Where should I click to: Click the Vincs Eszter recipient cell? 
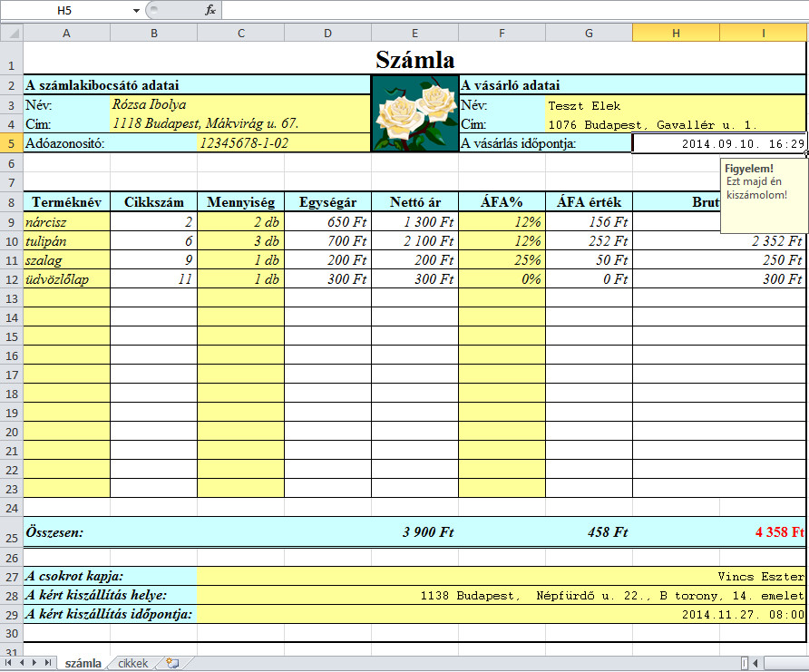(501, 576)
